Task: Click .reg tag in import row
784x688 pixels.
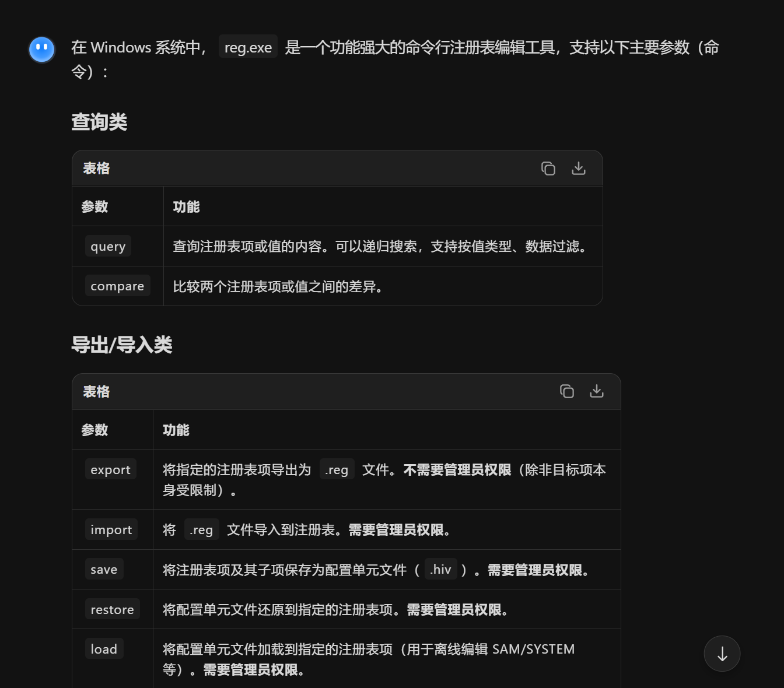Action: click(x=201, y=529)
